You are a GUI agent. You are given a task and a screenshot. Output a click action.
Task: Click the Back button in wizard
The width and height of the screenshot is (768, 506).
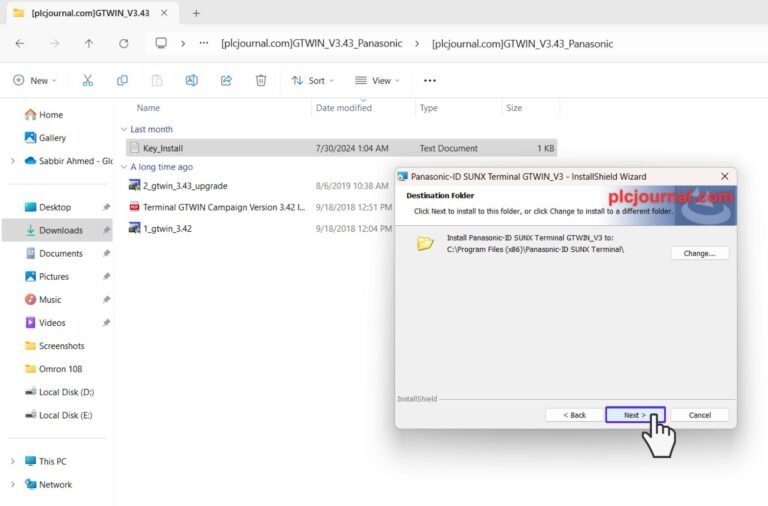(574, 415)
